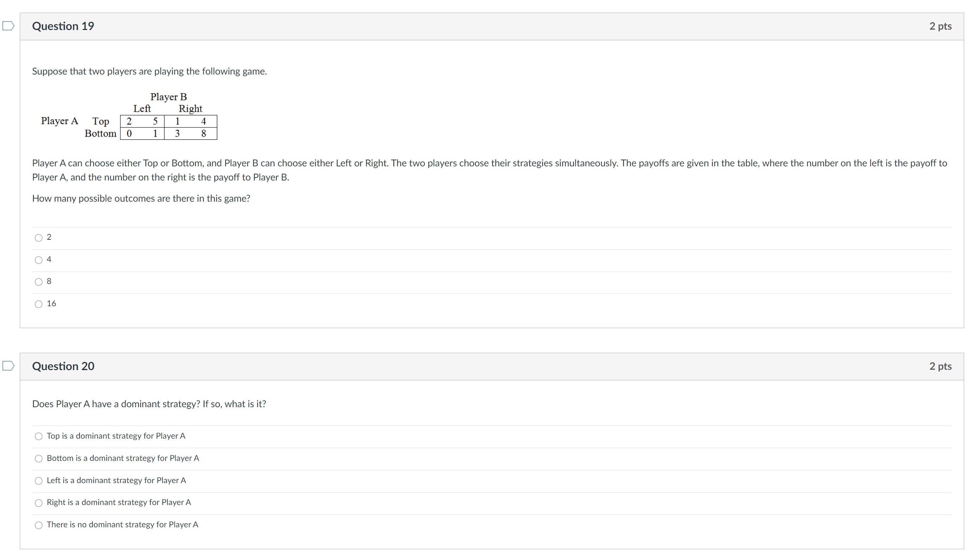The width and height of the screenshot is (980, 558).
Task: Select Top is a dominant strategy option
Action: coord(39,437)
